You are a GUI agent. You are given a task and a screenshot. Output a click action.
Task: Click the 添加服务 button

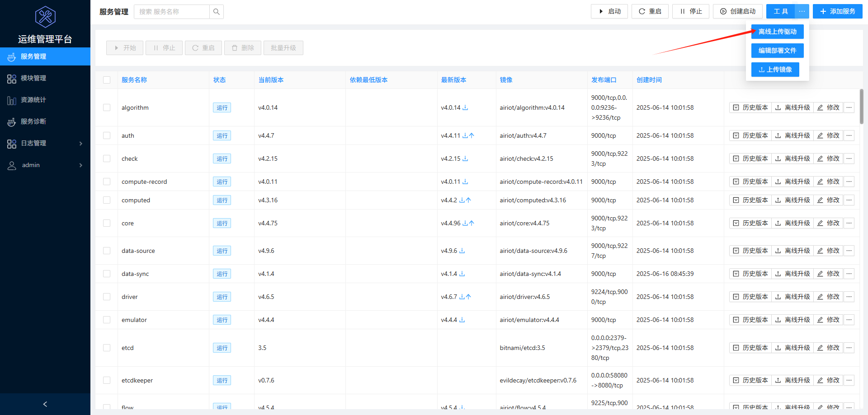coord(837,11)
